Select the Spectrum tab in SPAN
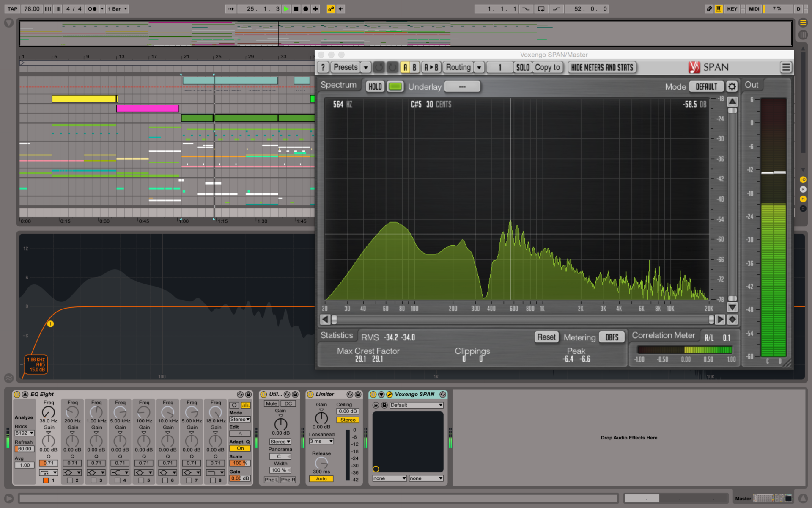This screenshot has width=812, height=508. 338,85
